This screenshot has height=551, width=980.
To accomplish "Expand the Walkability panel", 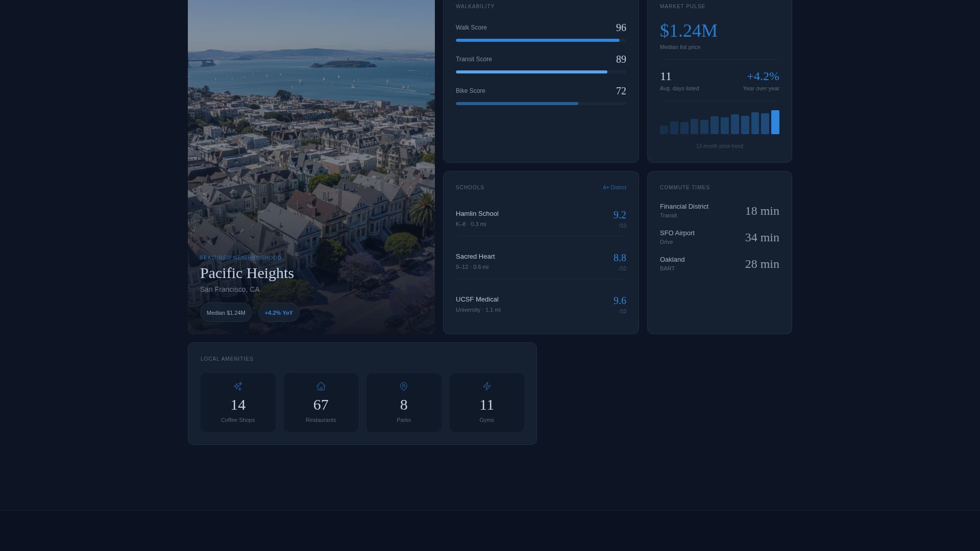I will tap(475, 7).
